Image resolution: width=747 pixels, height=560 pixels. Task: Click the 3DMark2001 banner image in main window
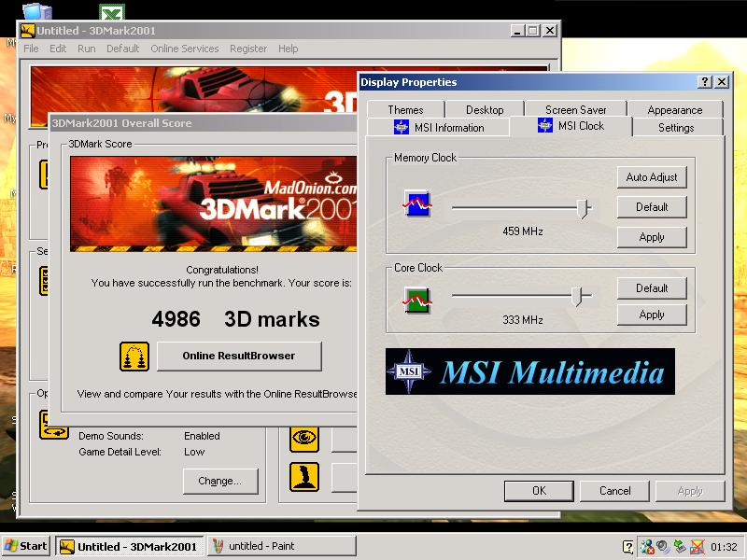[193, 90]
